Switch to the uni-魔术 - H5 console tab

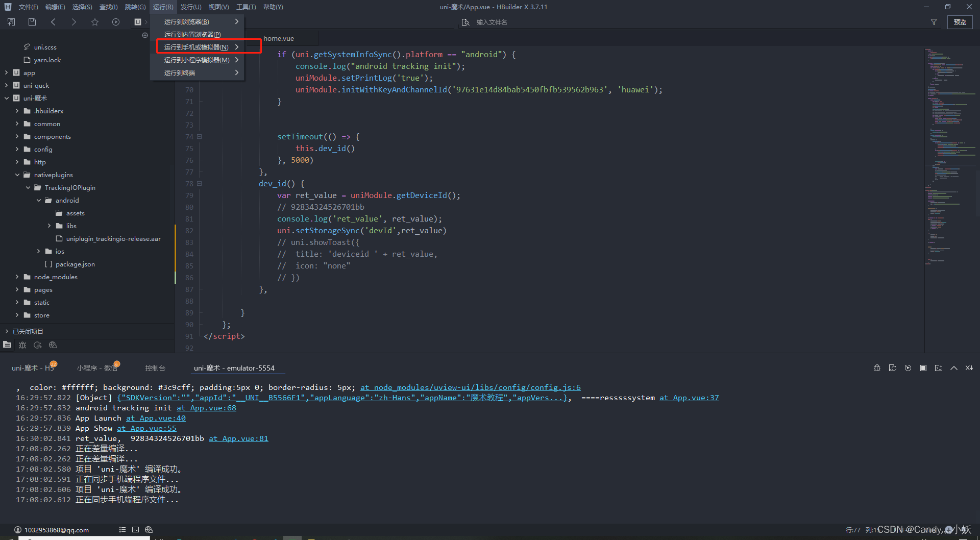pos(34,368)
